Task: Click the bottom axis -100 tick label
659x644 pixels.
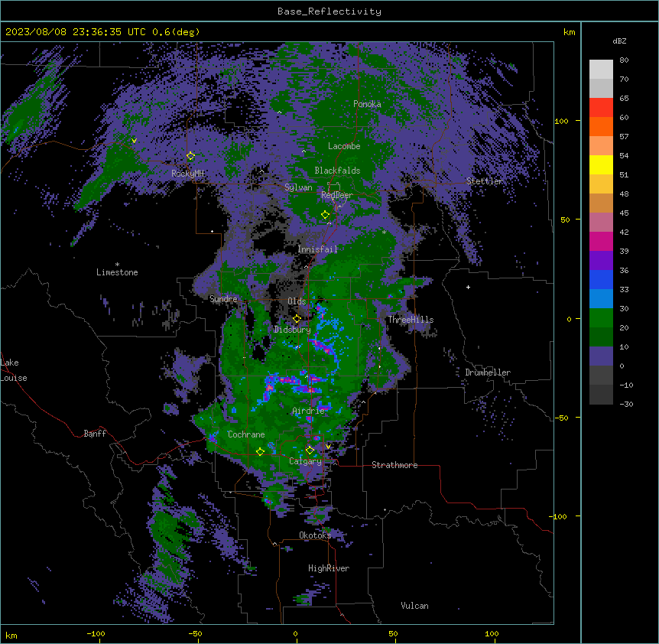Action: tap(96, 633)
